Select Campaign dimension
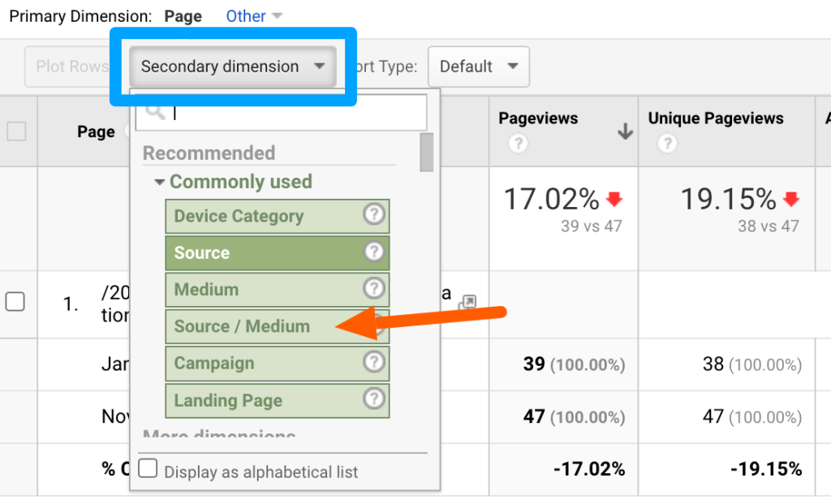The height and width of the screenshot is (504, 831). coord(278,363)
